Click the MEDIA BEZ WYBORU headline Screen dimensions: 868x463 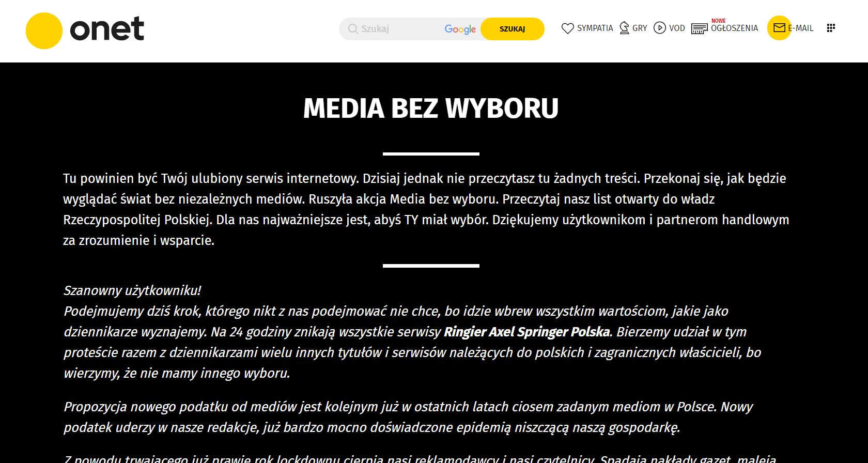tap(431, 109)
